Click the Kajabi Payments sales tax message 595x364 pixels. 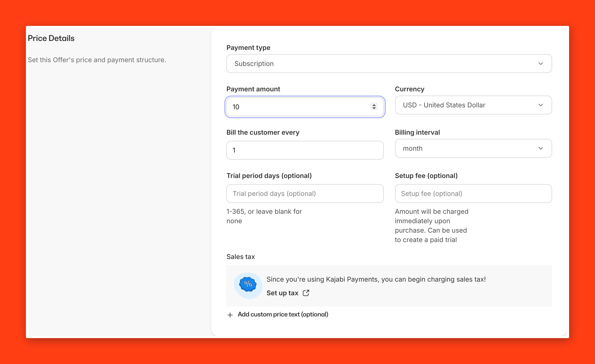click(x=376, y=279)
